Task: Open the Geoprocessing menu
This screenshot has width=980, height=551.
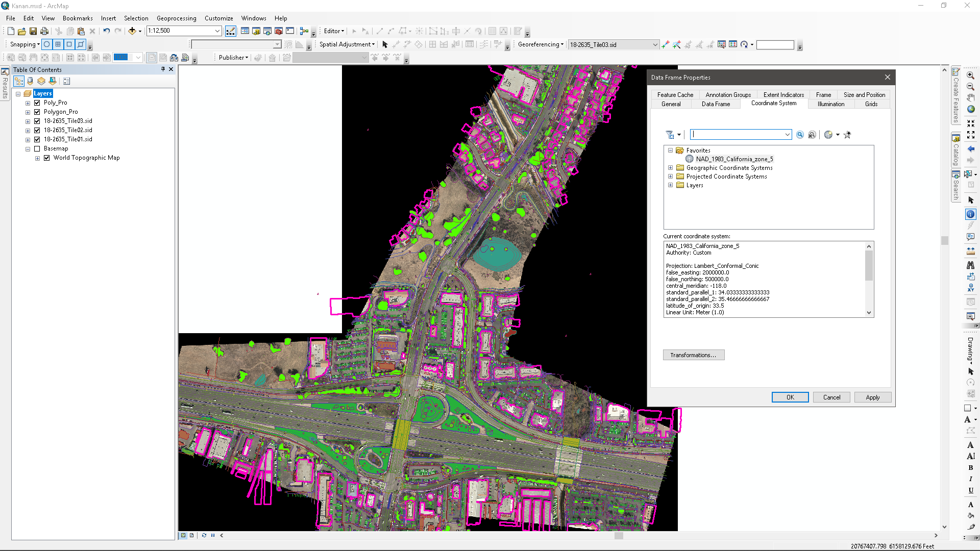Action: (176, 18)
